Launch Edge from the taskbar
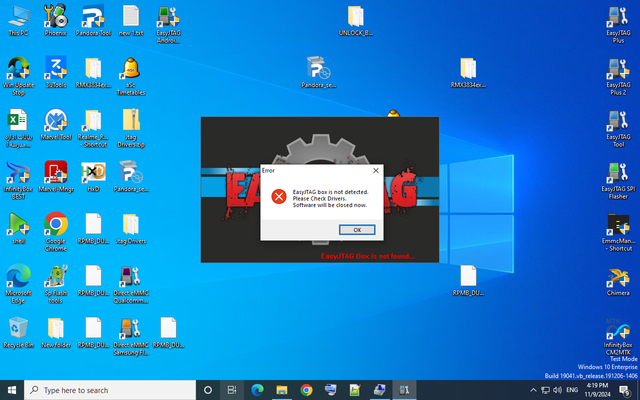This screenshot has width=640, height=400. coord(257,390)
